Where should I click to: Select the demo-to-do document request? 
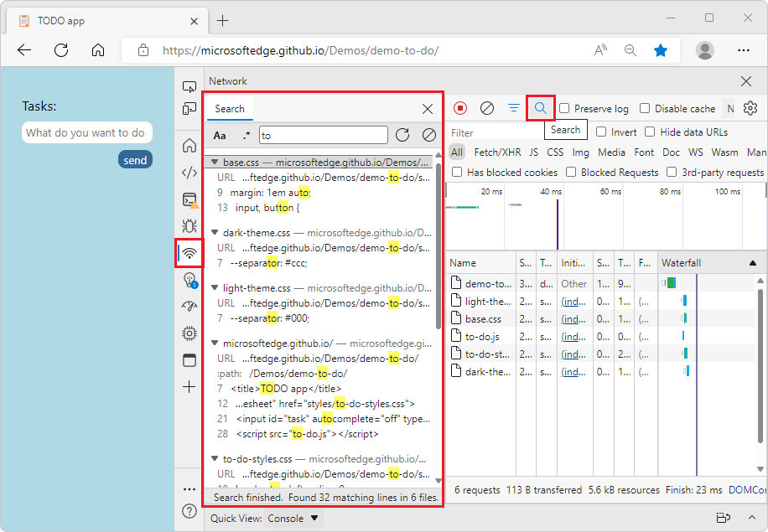tap(552, 283)
